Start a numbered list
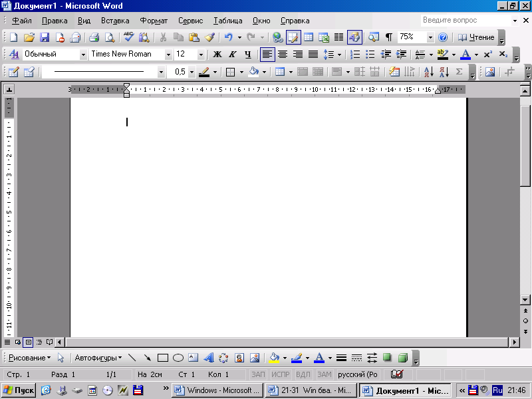 (x=355, y=55)
